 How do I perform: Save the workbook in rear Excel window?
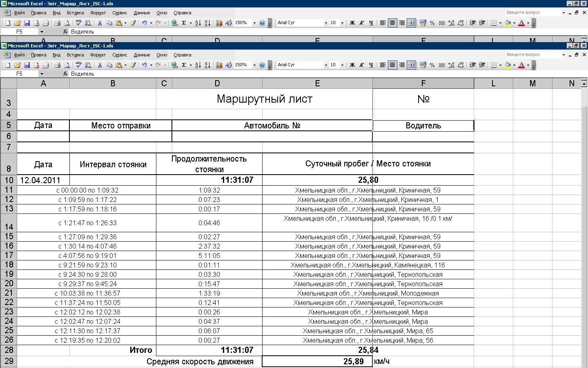27,23
